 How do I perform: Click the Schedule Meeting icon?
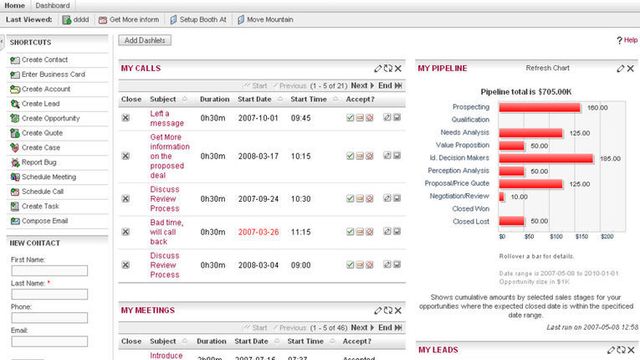click(x=15, y=177)
